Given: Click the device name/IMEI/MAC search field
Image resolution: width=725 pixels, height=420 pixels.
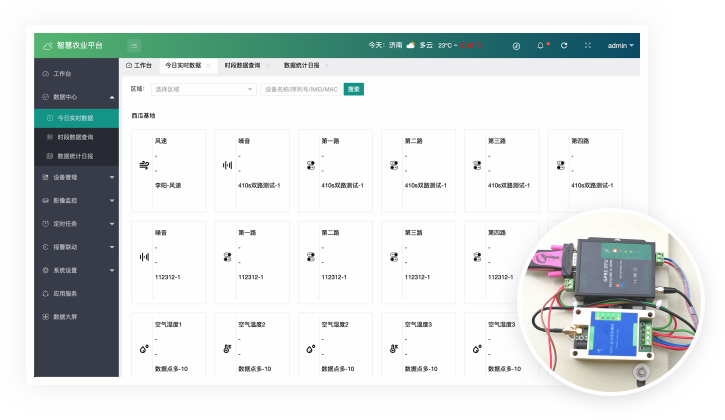Looking at the screenshot, I should click(300, 89).
